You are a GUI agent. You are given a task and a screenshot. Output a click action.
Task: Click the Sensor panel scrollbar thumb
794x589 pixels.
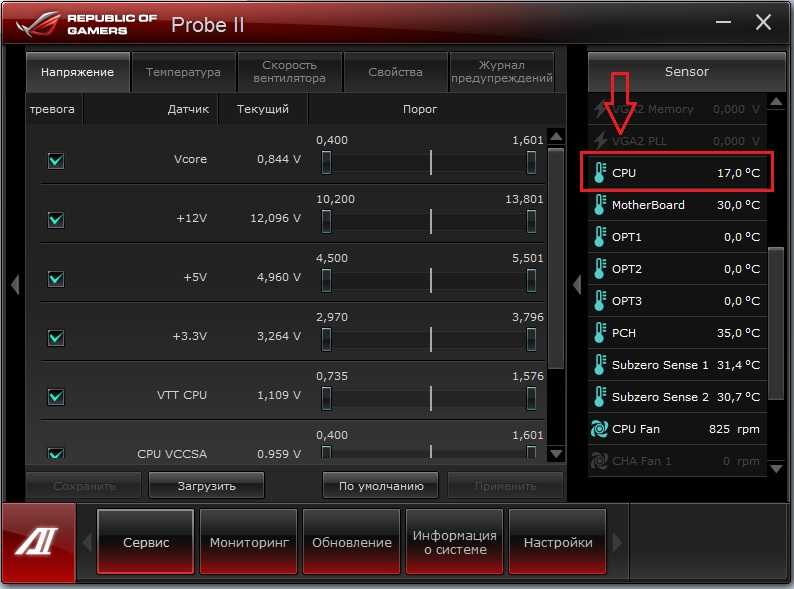pyautogui.click(x=776, y=323)
